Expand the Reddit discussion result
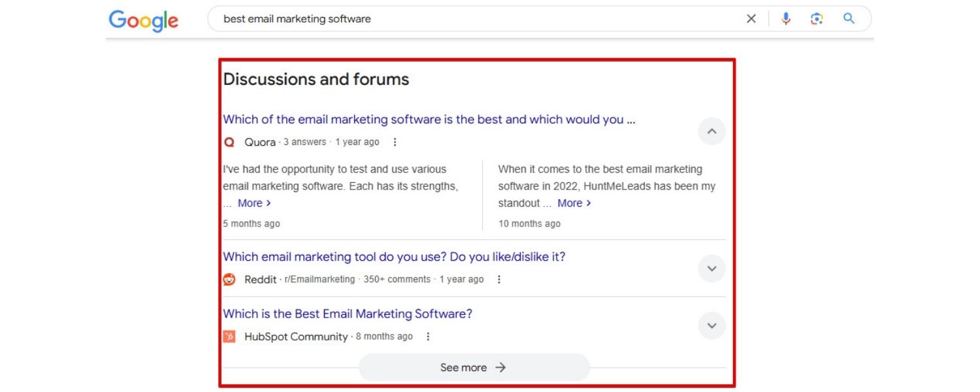 pyautogui.click(x=711, y=269)
